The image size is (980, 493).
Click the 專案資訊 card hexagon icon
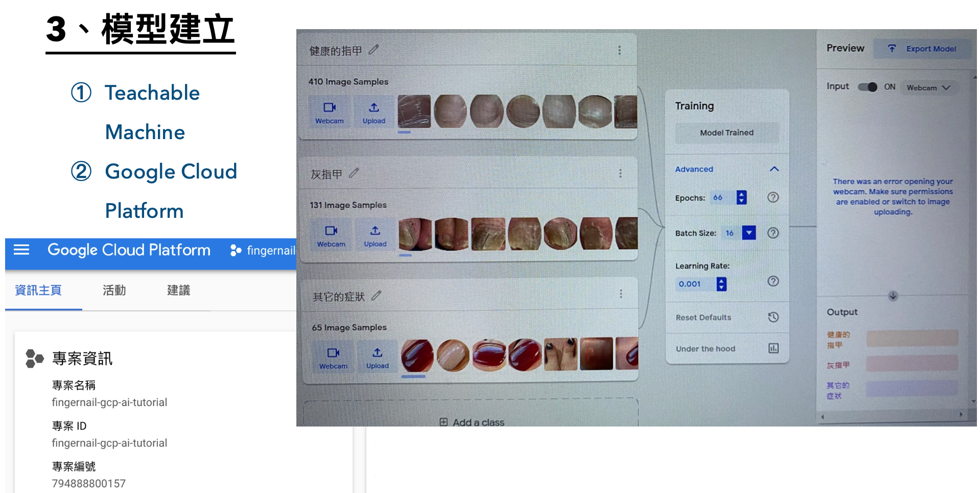34,358
